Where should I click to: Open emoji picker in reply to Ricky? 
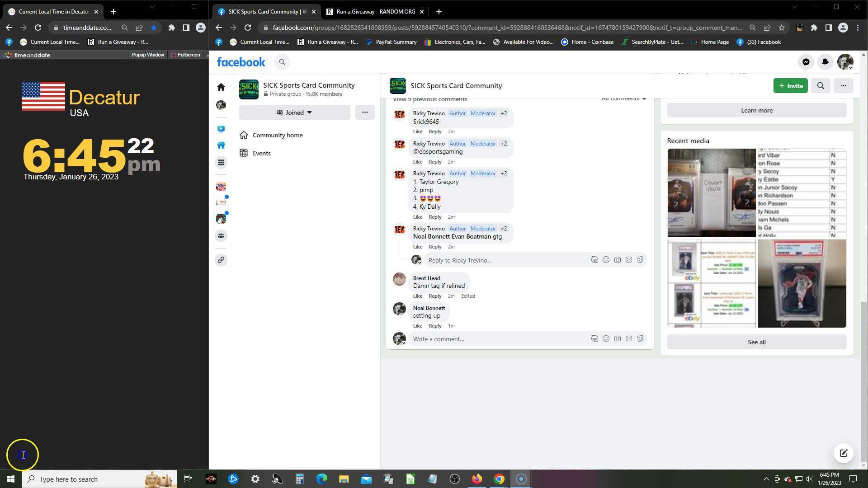[x=606, y=260]
